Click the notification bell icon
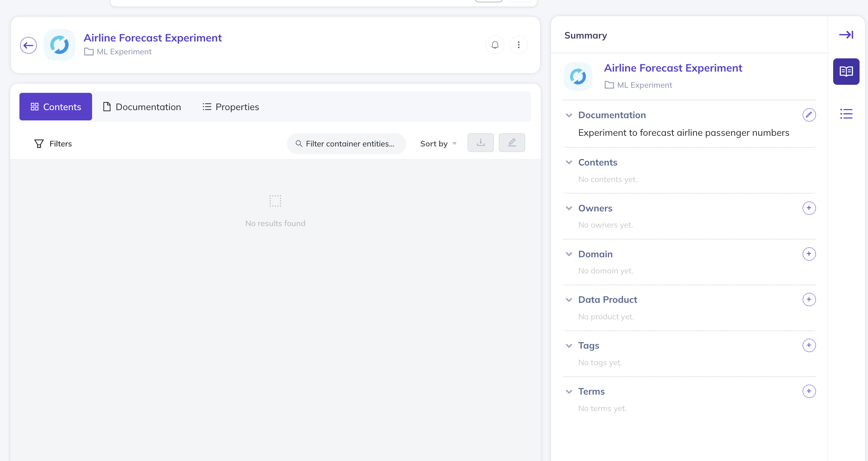Viewport: 868px width, 461px height. pos(495,45)
